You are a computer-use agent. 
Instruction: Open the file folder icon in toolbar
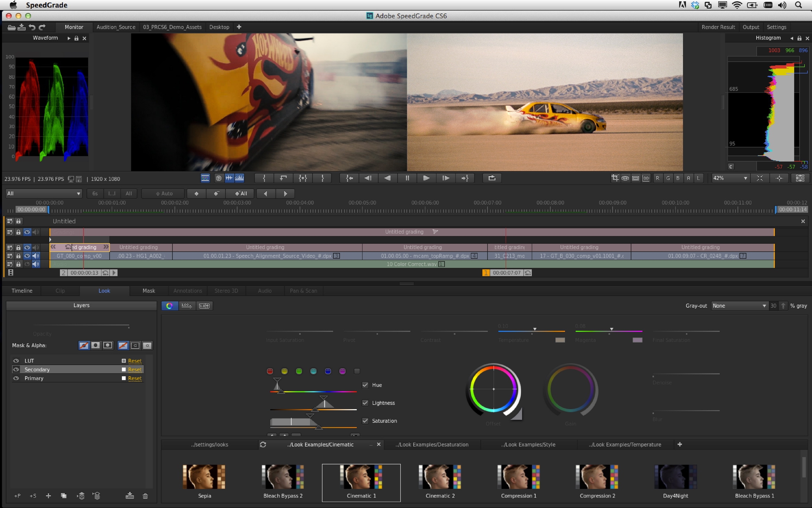point(11,27)
